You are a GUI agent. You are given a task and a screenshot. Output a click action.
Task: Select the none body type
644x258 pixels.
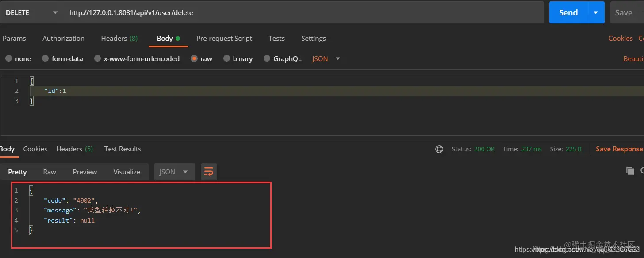pos(18,58)
